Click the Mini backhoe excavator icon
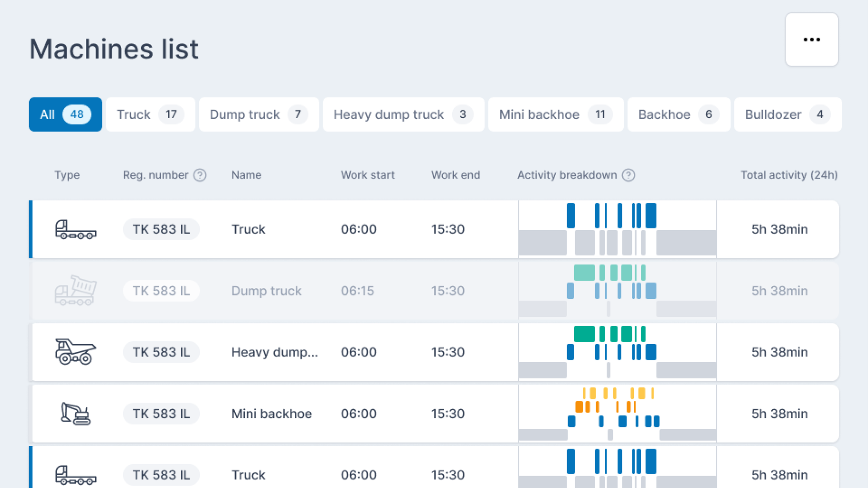This screenshot has height=488, width=868. point(75,413)
